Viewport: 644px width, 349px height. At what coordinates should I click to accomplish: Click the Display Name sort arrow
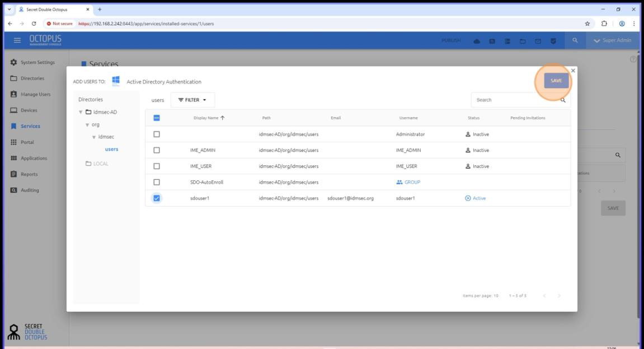click(223, 118)
